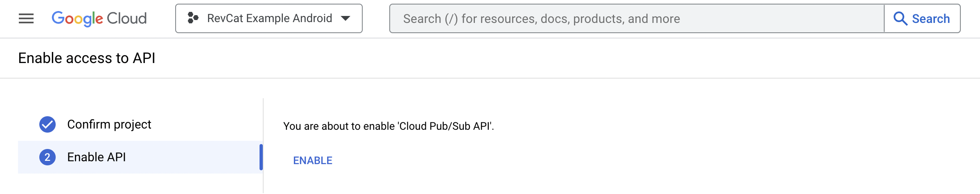This screenshot has height=194, width=980.
Task: Open the hamburger navigation menu
Action: [26, 18]
